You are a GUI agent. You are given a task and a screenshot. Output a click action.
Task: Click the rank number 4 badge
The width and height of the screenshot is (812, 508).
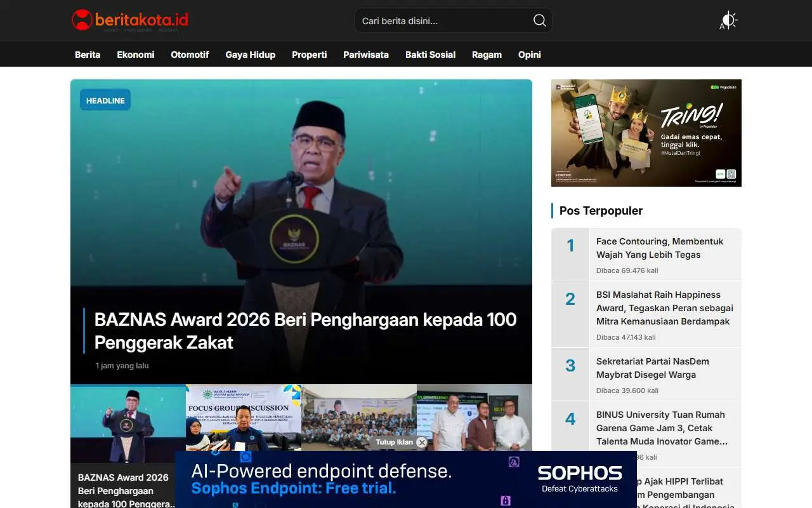click(570, 419)
